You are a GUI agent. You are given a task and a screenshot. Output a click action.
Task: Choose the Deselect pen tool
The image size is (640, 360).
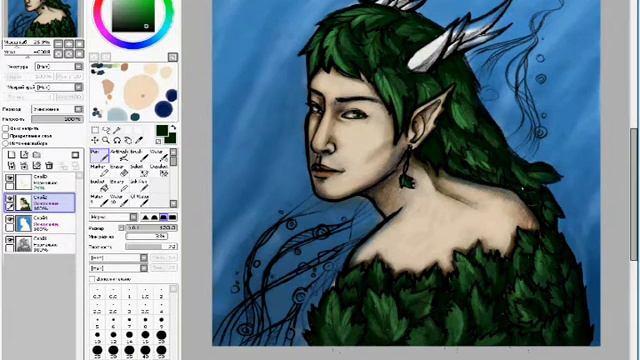159,171
